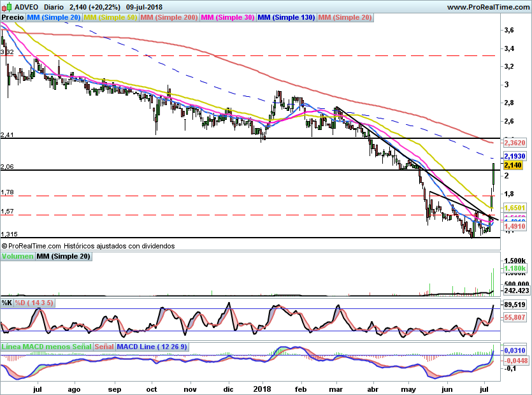Select the 1,6501 yellow price tag

514,208
